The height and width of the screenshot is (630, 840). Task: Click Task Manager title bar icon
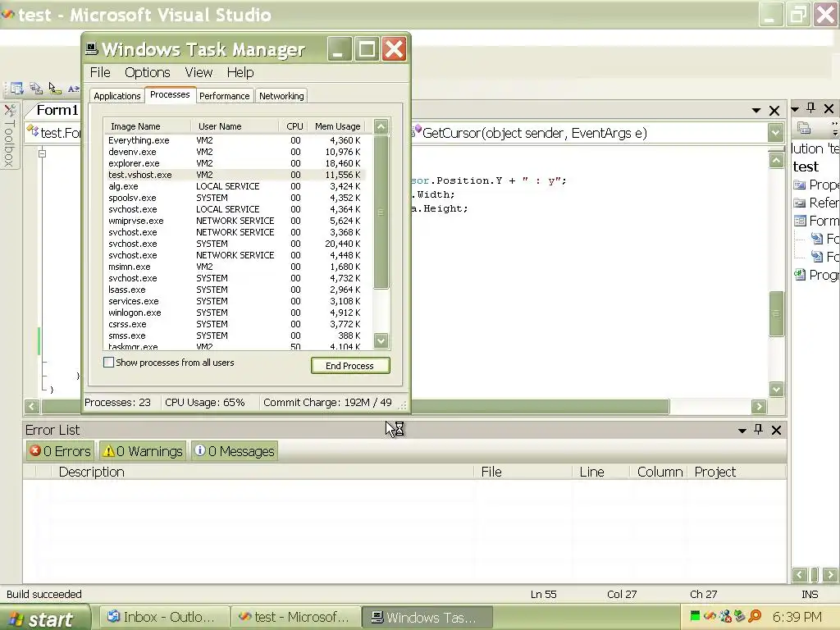tap(92, 49)
